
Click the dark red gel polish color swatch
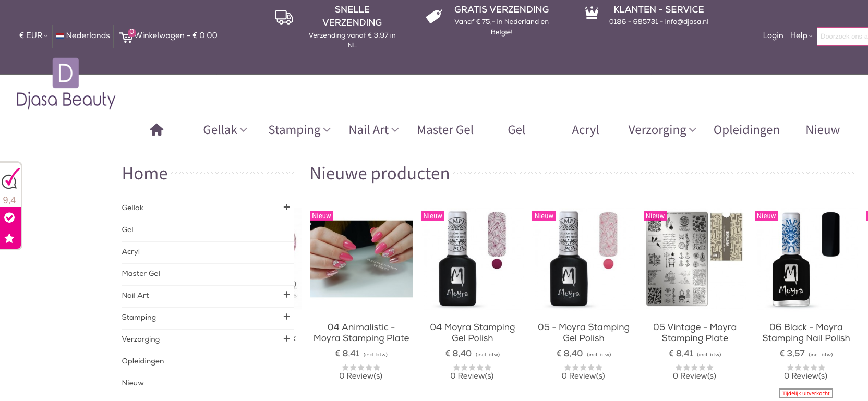coord(497,264)
